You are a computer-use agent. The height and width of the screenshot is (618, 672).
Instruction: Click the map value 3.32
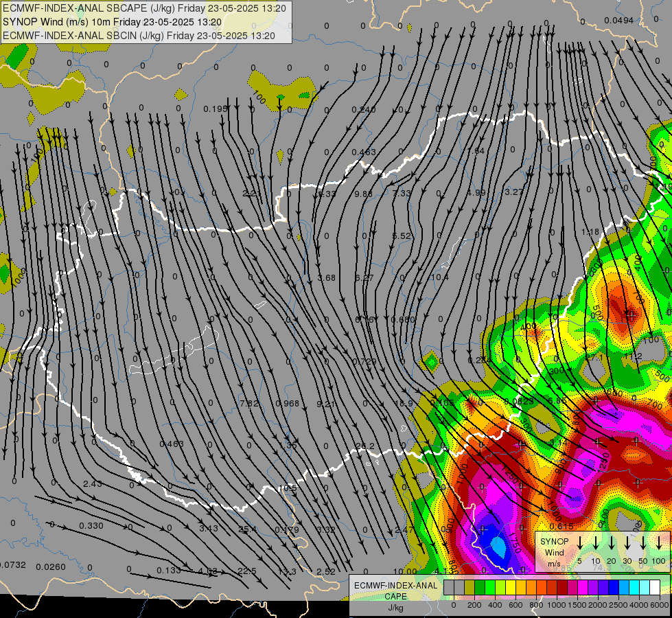tap(326, 529)
